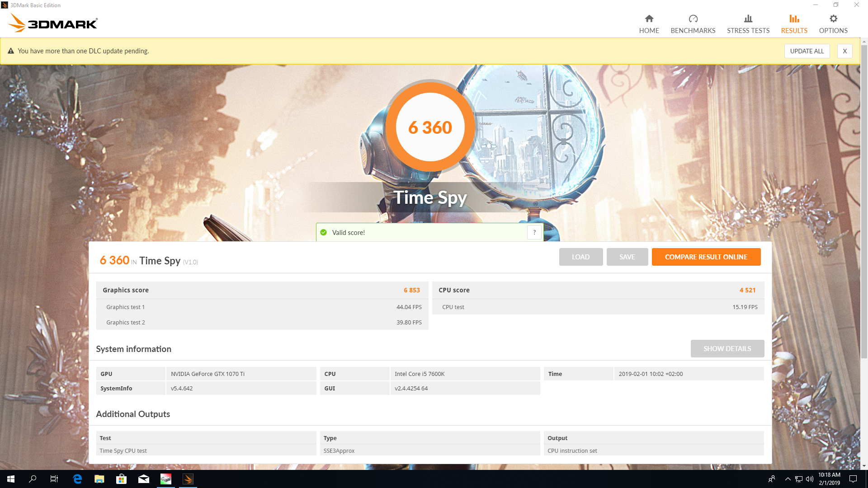
Task: Select the CPU test row
Action: [x=598, y=307]
